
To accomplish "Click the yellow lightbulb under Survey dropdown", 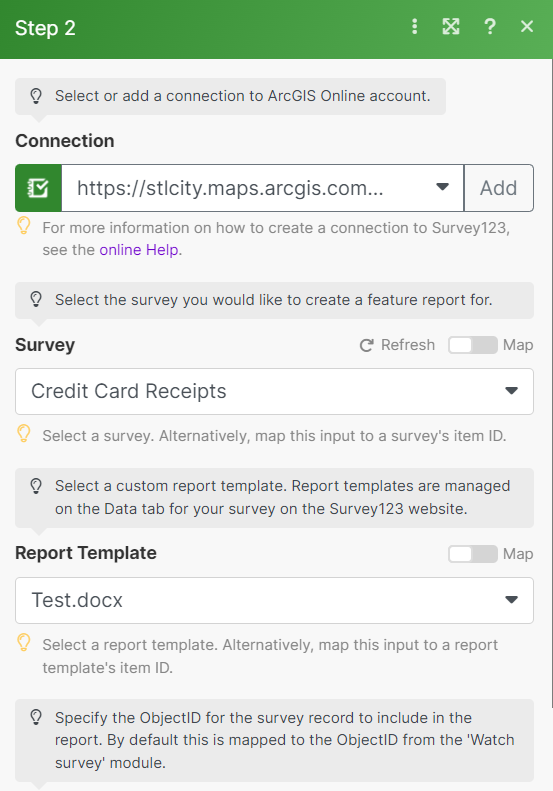I will [24, 433].
